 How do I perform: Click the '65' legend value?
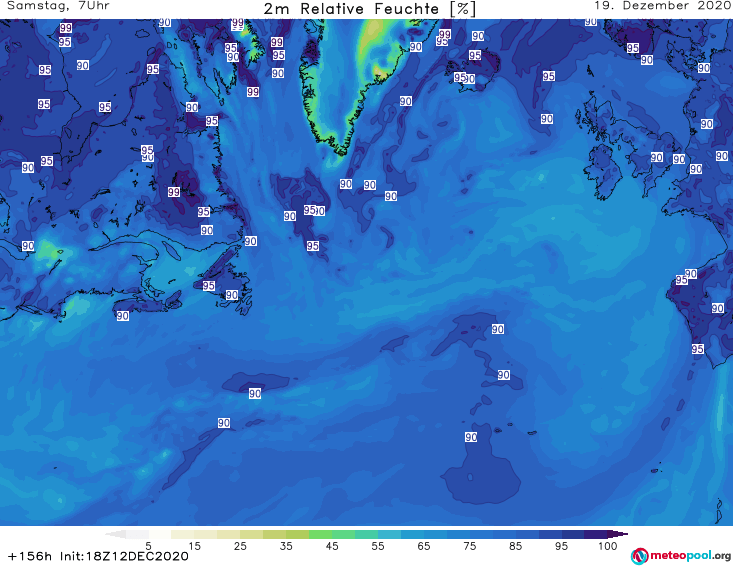[424, 546]
